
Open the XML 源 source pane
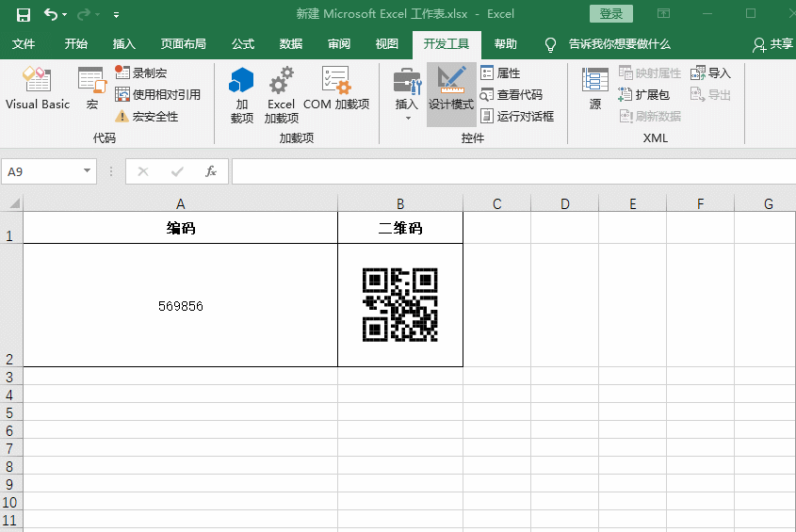[595, 89]
